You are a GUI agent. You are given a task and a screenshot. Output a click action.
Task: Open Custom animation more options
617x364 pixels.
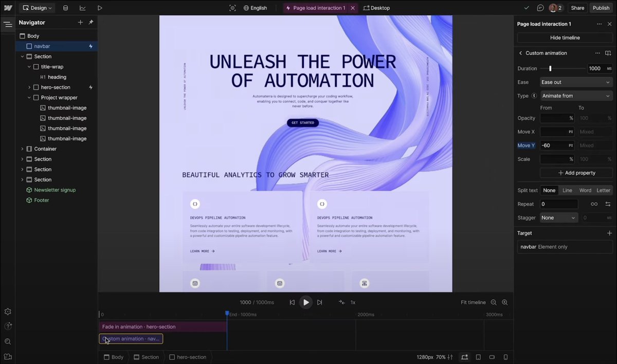tap(597, 53)
